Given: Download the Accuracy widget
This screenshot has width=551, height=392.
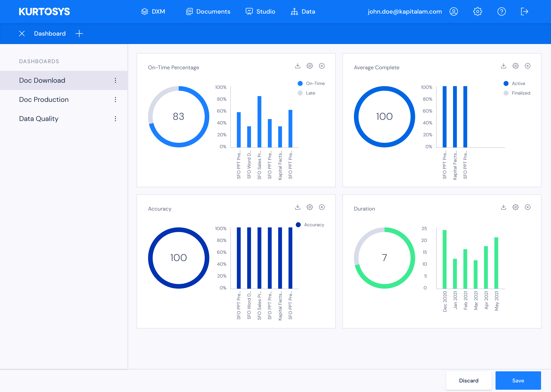Looking at the screenshot, I should [x=298, y=207].
